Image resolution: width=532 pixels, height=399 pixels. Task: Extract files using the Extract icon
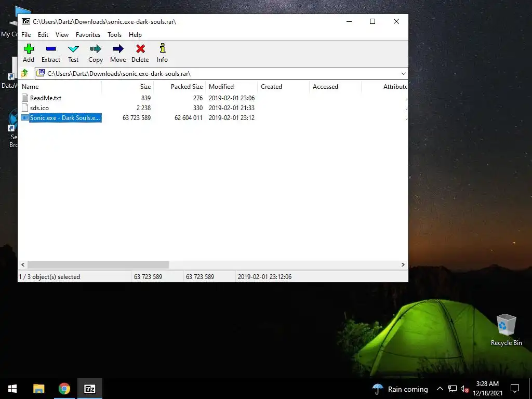pos(51,49)
